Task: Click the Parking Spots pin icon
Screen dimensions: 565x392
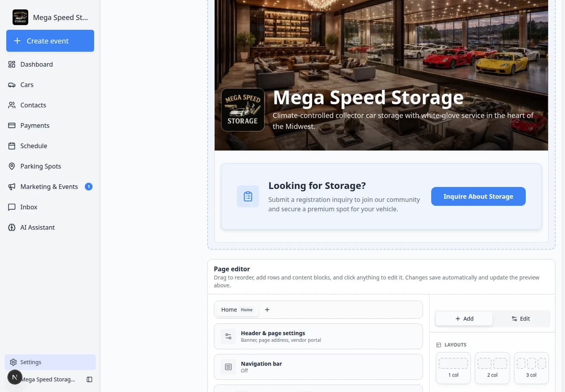Action: [x=12, y=166]
